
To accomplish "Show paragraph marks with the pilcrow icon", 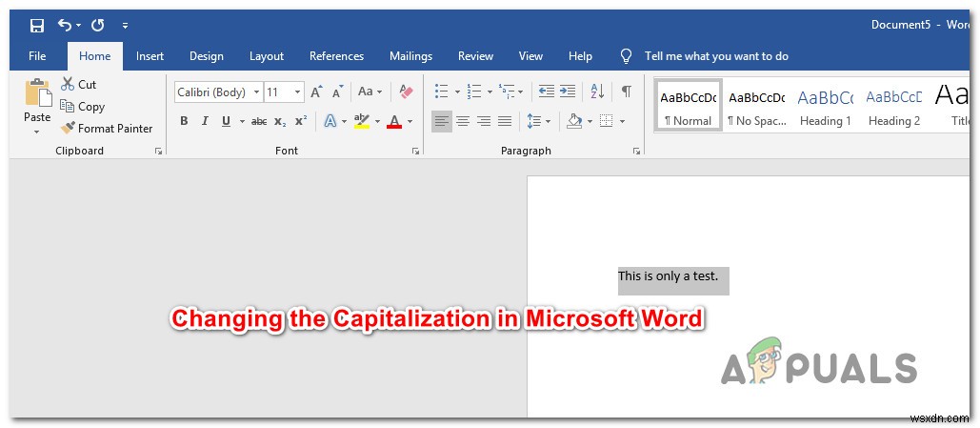I will pyautogui.click(x=626, y=92).
